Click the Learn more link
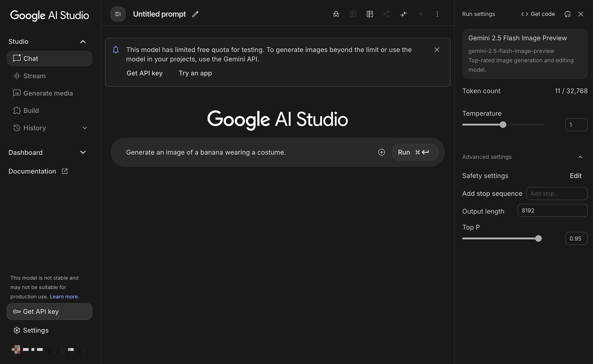The height and width of the screenshot is (364, 593). [64, 297]
